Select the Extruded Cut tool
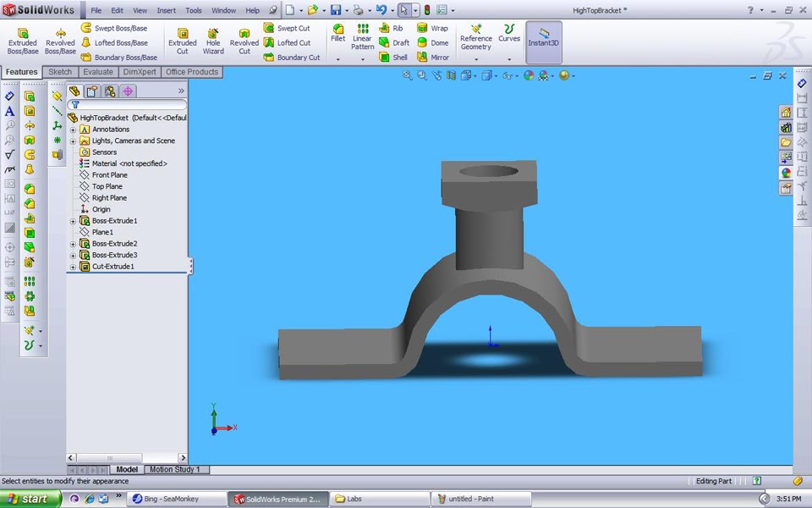 click(x=183, y=40)
